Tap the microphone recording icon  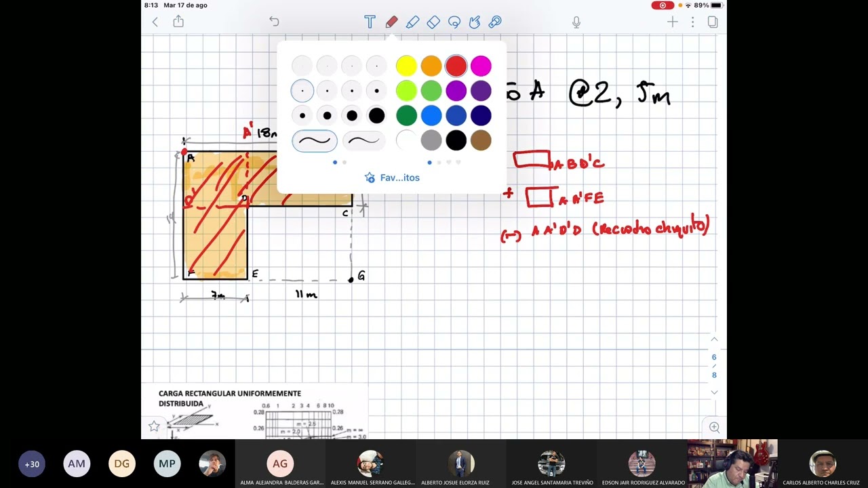coord(576,22)
